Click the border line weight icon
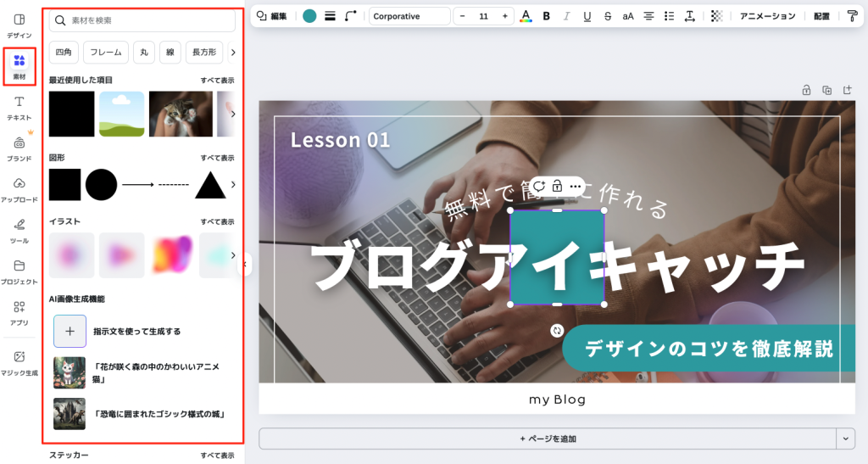 (330, 16)
